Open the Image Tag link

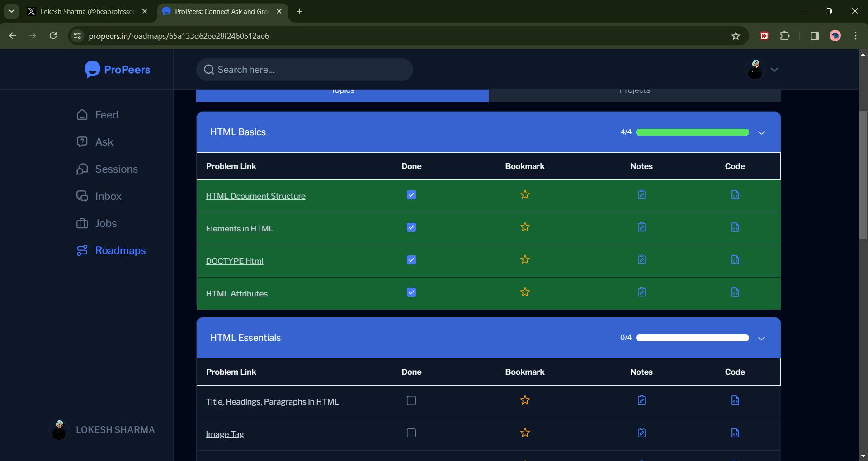(x=225, y=434)
